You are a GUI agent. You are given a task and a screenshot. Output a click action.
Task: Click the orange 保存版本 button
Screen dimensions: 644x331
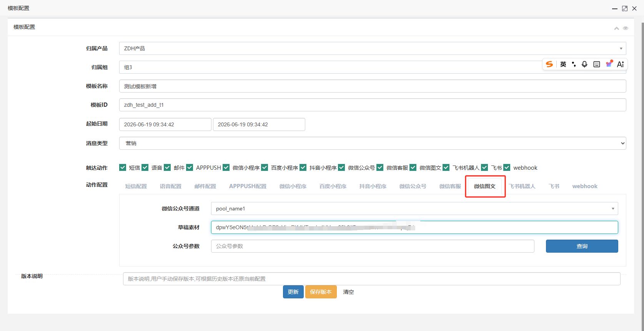pos(321,292)
